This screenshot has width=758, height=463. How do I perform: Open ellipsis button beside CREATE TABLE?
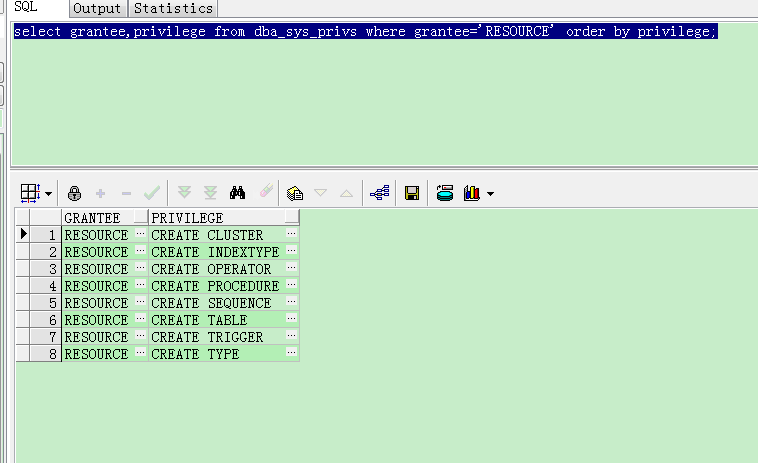point(291,318)
